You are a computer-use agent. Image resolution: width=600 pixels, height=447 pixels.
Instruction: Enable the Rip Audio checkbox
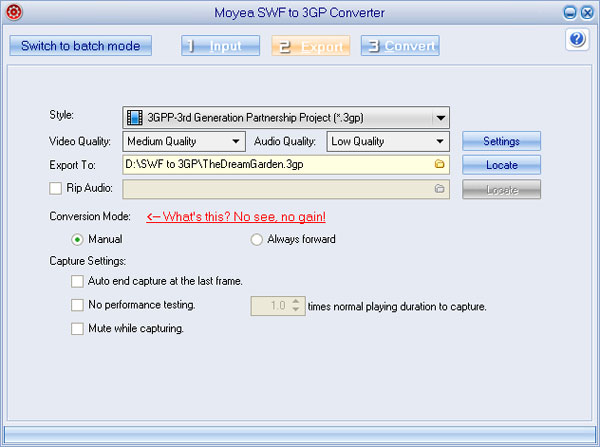coord(55,188)
